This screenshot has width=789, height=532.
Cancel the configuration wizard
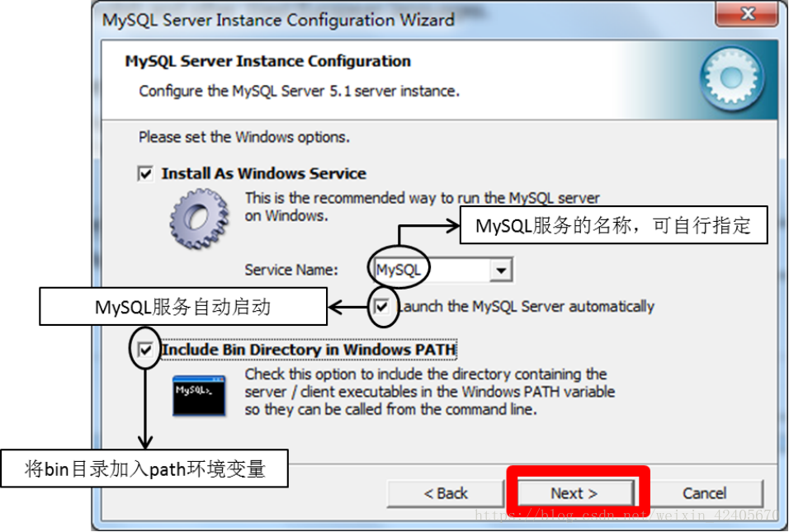(x=705, y=493)
